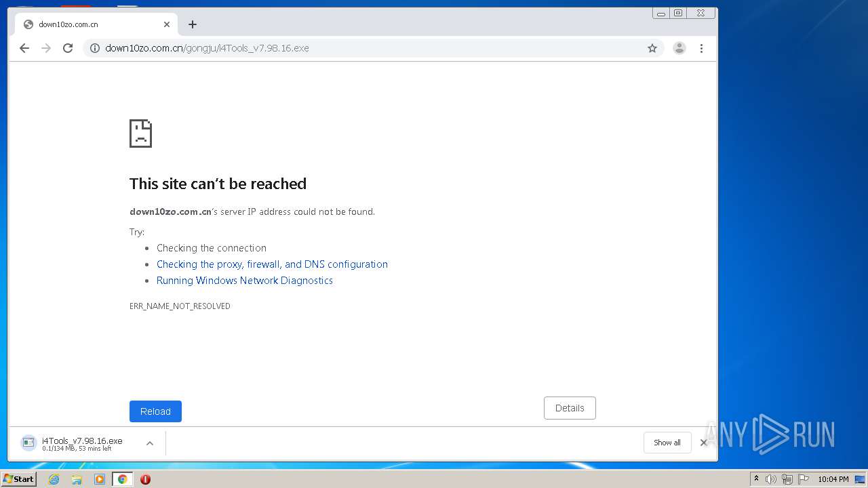This screenshot has width=868, height=488.
Task: Click 'This site can't be reached' heading
Action: tap(218, 184)
